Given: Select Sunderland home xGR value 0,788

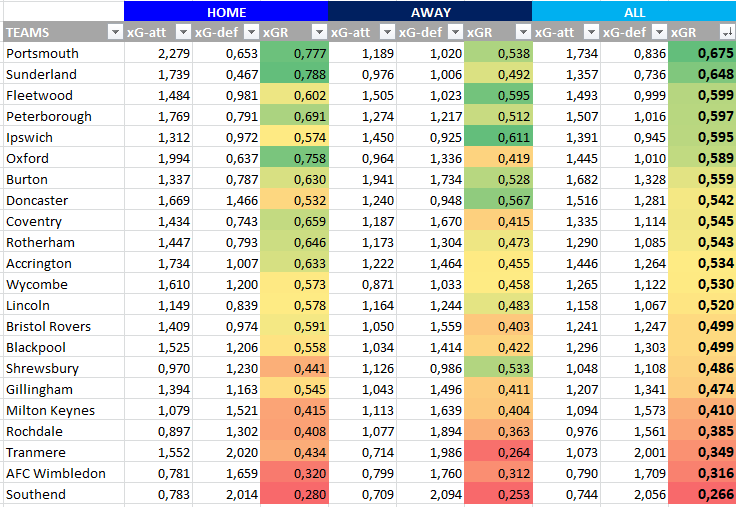Looking at the screenshot, I should (x=294, y=74).
